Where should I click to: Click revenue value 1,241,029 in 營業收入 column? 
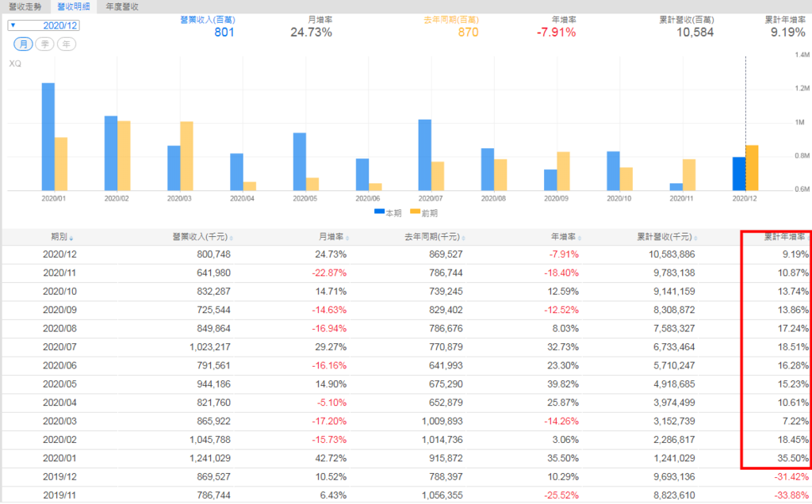coord(209,459)
